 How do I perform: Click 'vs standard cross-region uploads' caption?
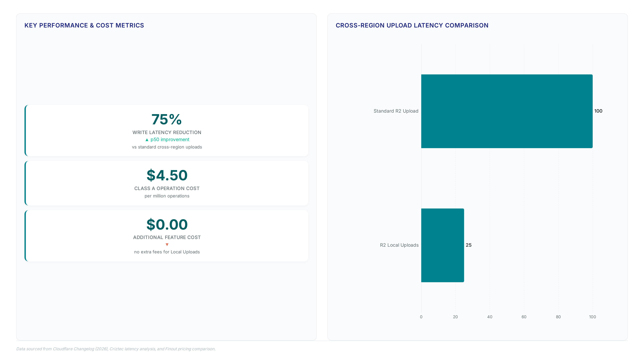click(167, 147)
